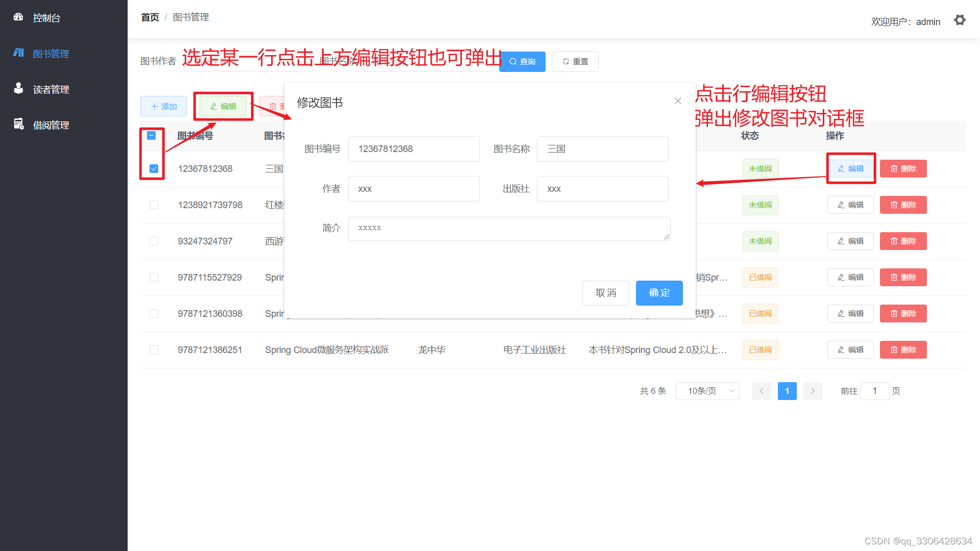Select page 1 in pagination
The image size is (980, 551).
click(787, 391)
